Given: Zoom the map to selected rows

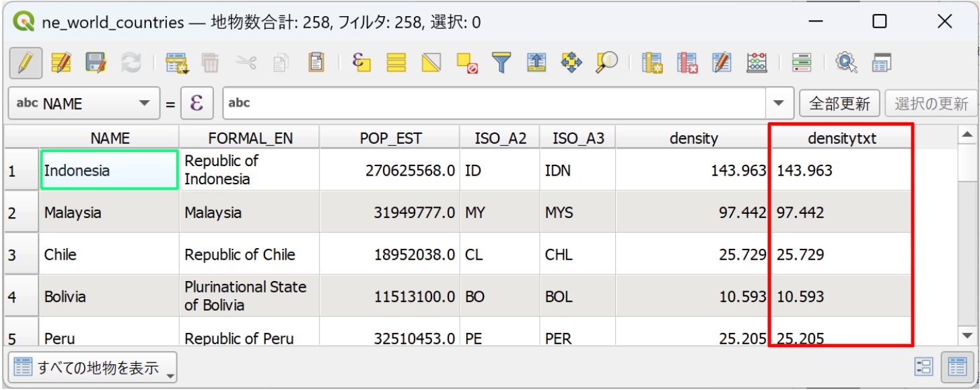Looking at the screenshot, I should 606,63.
